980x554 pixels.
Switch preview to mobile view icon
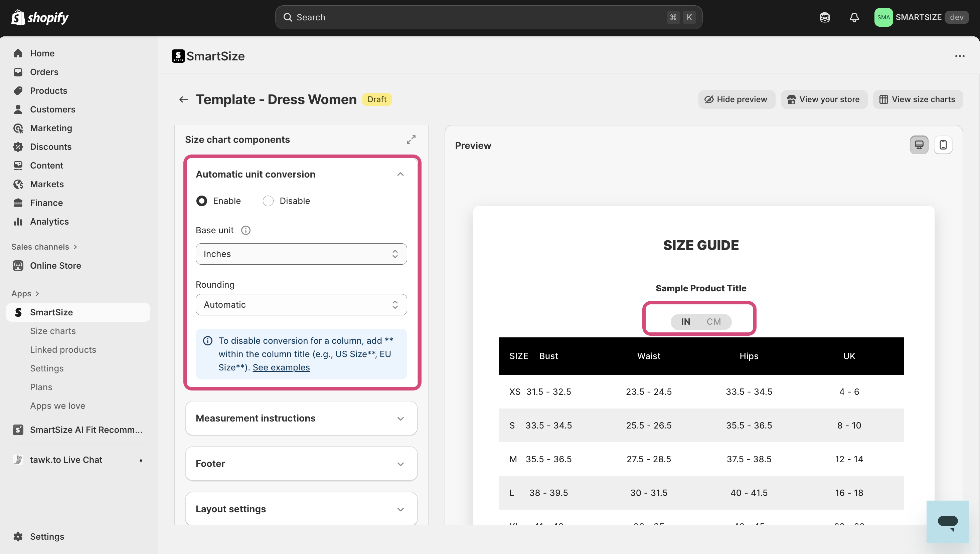(x=943, y=145)
